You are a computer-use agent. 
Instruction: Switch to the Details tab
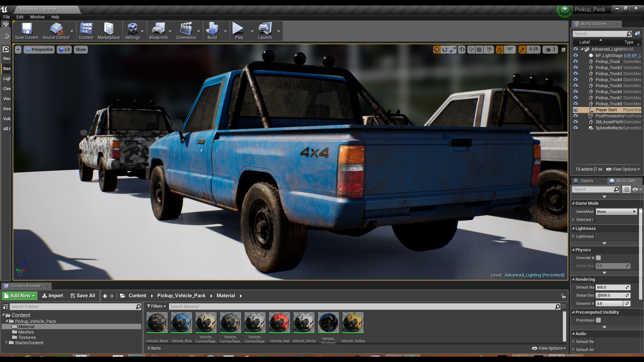coord(587,181)
